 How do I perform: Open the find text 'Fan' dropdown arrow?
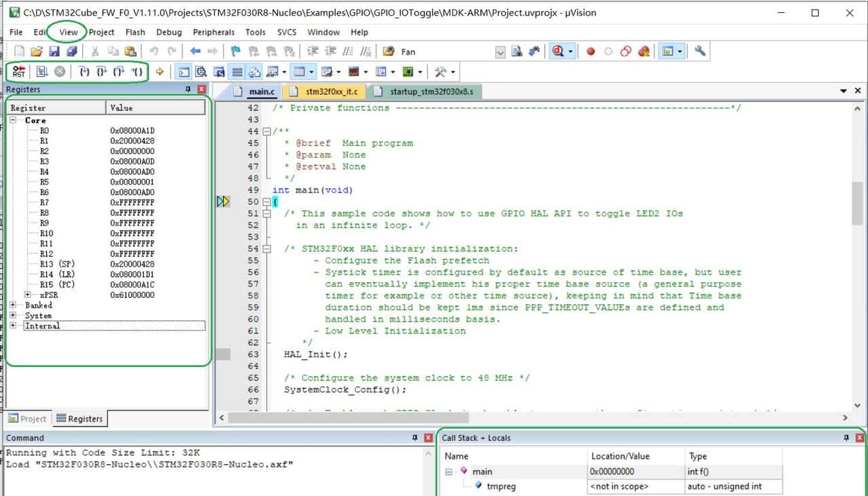point(500,52)
